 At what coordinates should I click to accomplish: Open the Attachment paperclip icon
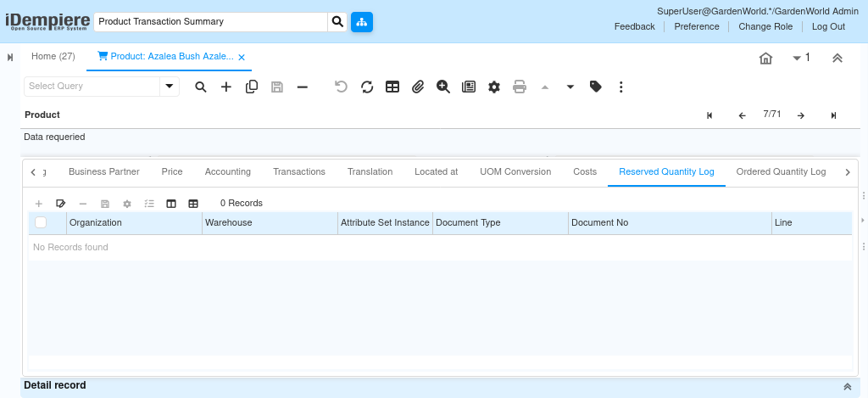418,87
